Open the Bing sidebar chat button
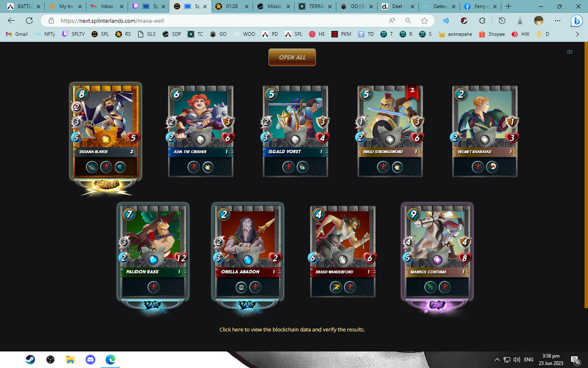588x368 pixels. [x=577, y=21]
